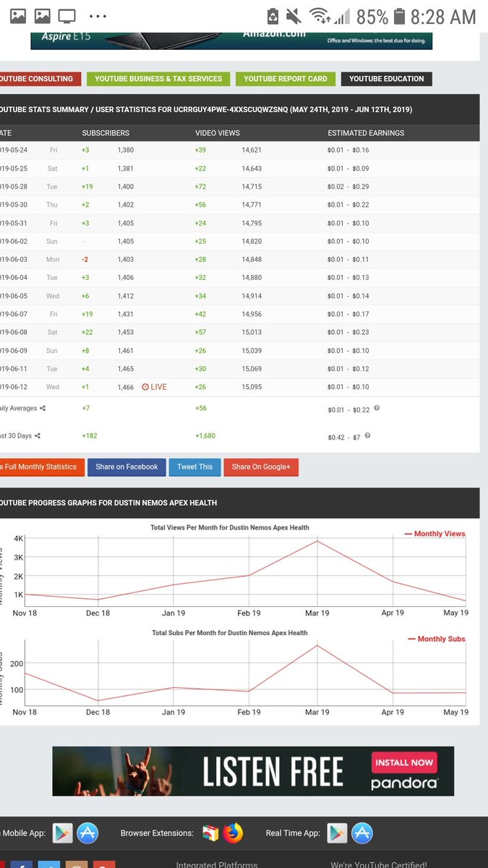This screenshot has height=868, width=488.
Task: Click Mar 19 peak on Monthly Subs graph
Action: click(317, 644)
